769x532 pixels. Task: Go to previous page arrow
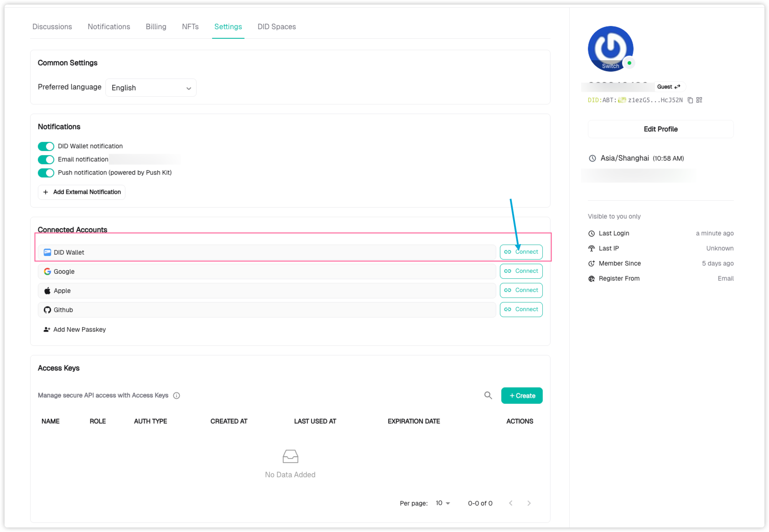point(511,503)
